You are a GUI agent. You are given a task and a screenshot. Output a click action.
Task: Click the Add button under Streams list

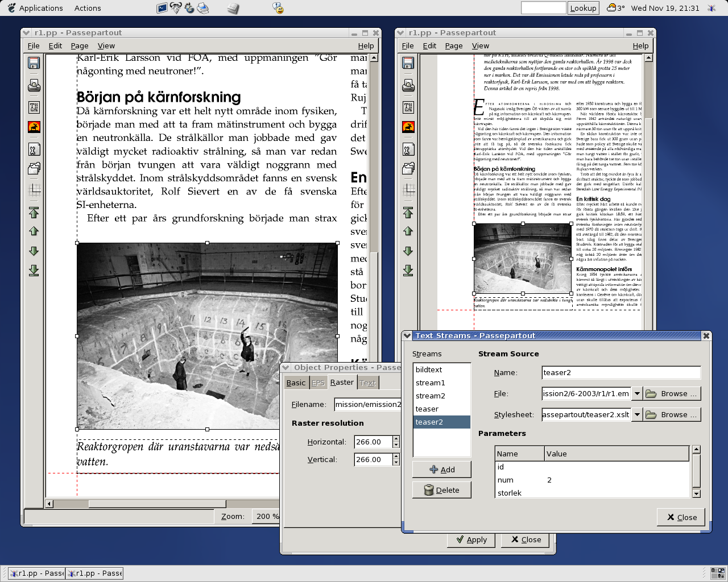pyautogui.click(x=442, y=469)
